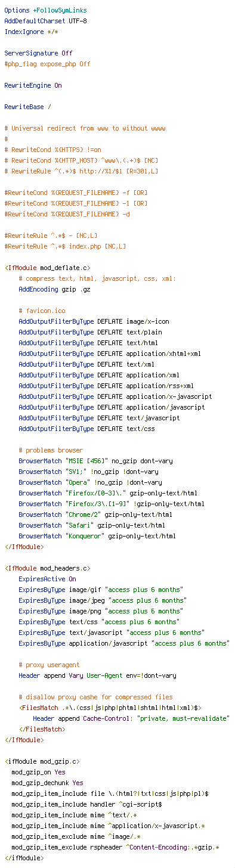The image size is (235, 868).
Task: Click the opening IfModule mod_headers.c tag
Action: coord(47,568)
